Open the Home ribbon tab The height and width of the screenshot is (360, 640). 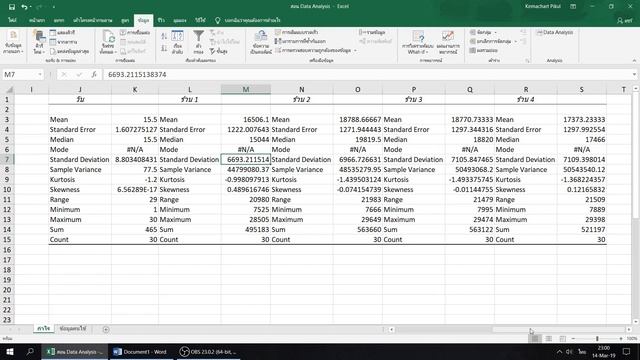[37, 20]
